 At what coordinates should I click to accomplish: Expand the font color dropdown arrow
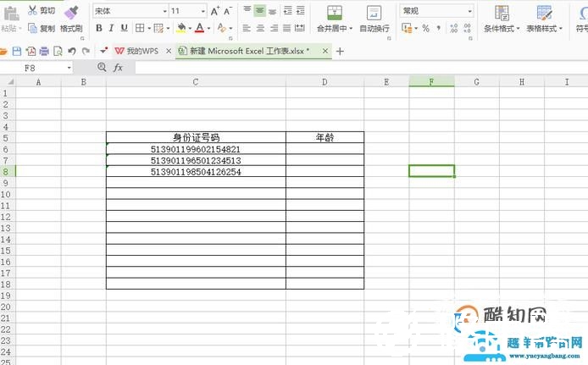click(x=208, y=28)
